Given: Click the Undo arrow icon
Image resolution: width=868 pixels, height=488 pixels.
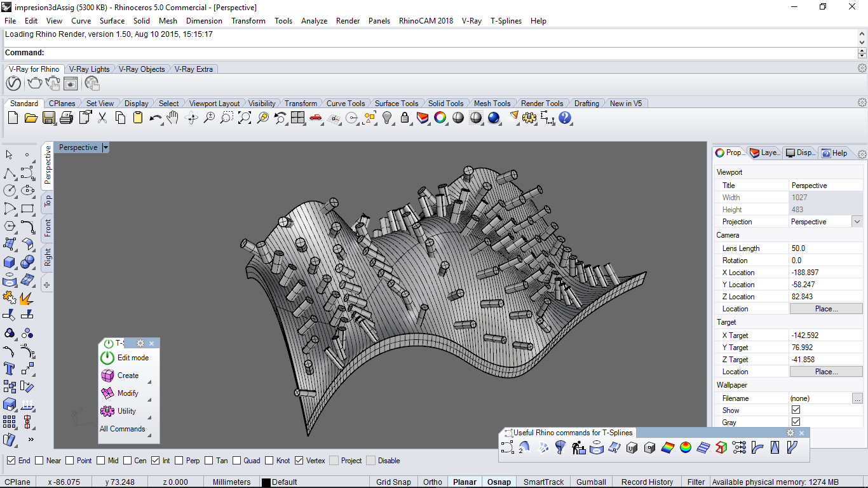Looking at the screenshot, I should (x=156, y=118).
